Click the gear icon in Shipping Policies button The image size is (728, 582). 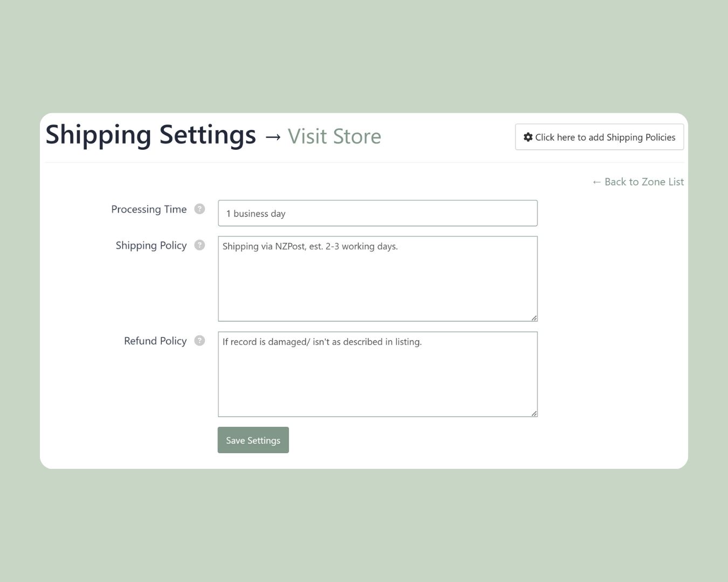[528, 137]
